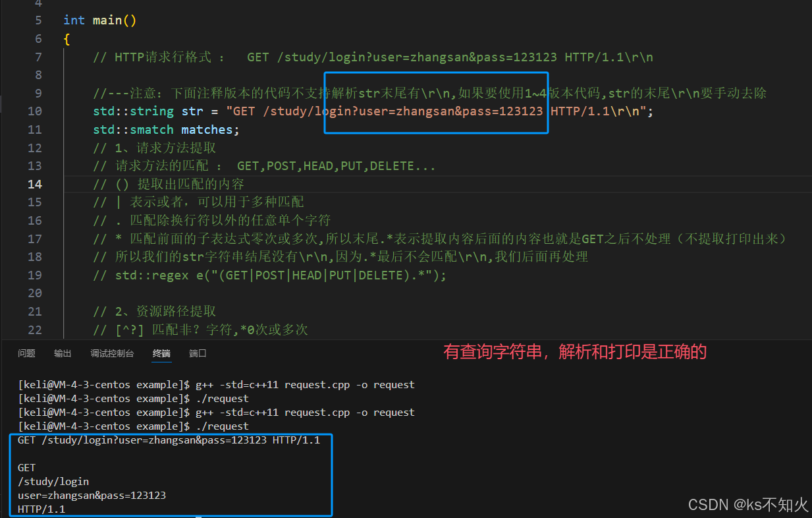Viewport: 812px width, 518px height.
Task: Click the 'std::string str' declaration line
Action: point(373,111)
